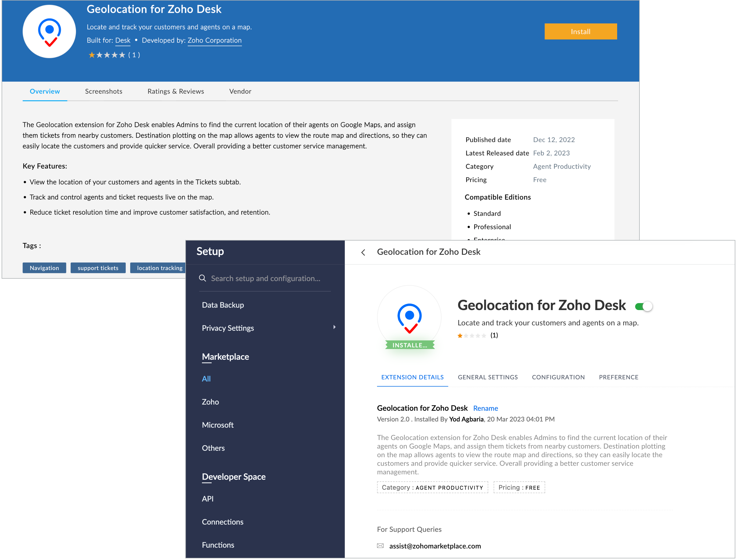Click the Free pricing value
Image resolution: width=738 pixels, height=560 pixels.
(540, 180)
